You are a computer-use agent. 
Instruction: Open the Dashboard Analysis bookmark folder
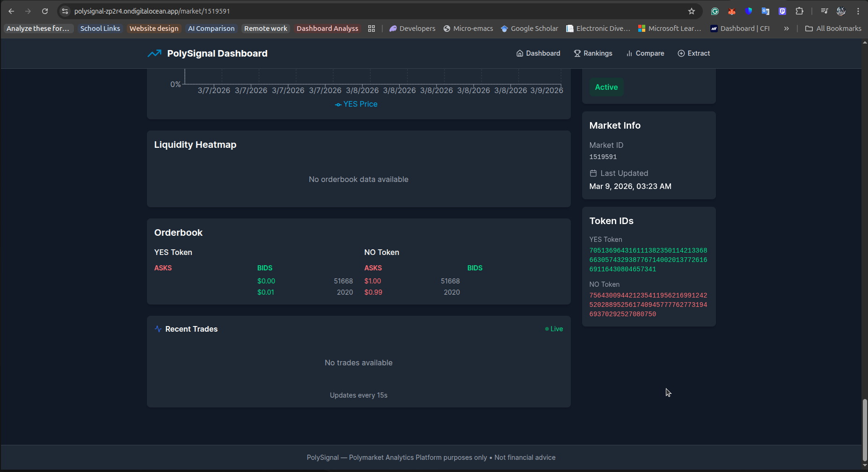(x=328, y=29)
